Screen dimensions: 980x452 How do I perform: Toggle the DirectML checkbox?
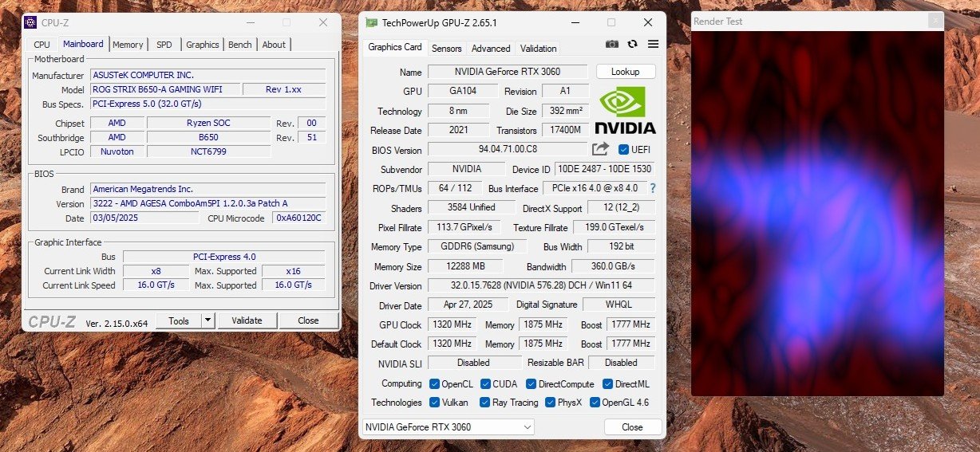607,384
